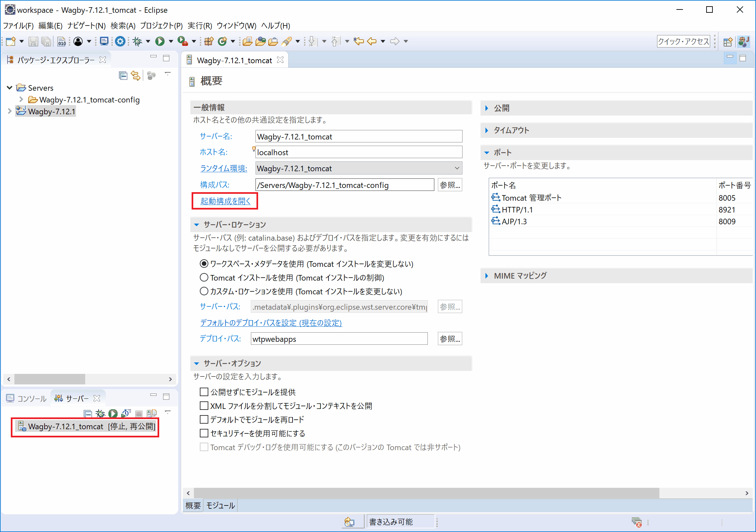Click Publish to server icon in Servers view

coord(152,413)
